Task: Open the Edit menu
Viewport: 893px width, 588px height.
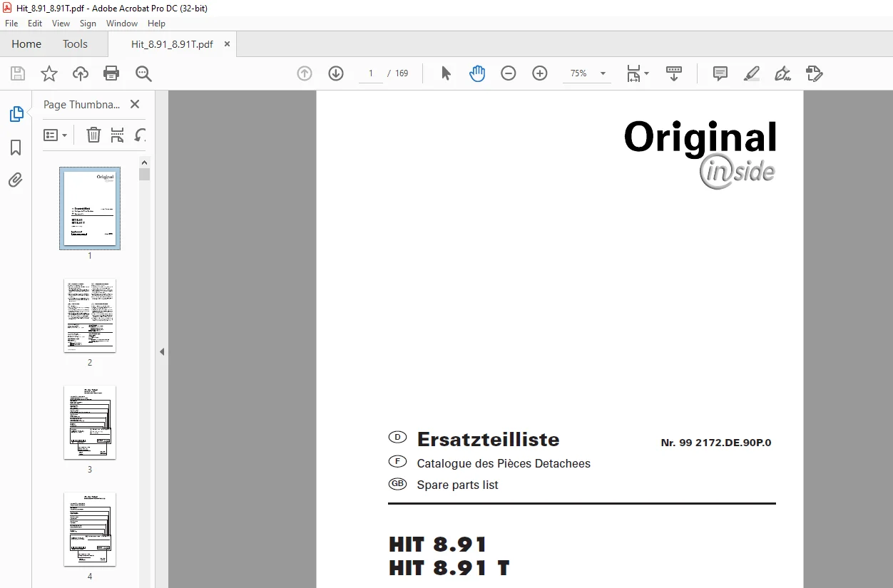Action: click(x=35, y=24)
